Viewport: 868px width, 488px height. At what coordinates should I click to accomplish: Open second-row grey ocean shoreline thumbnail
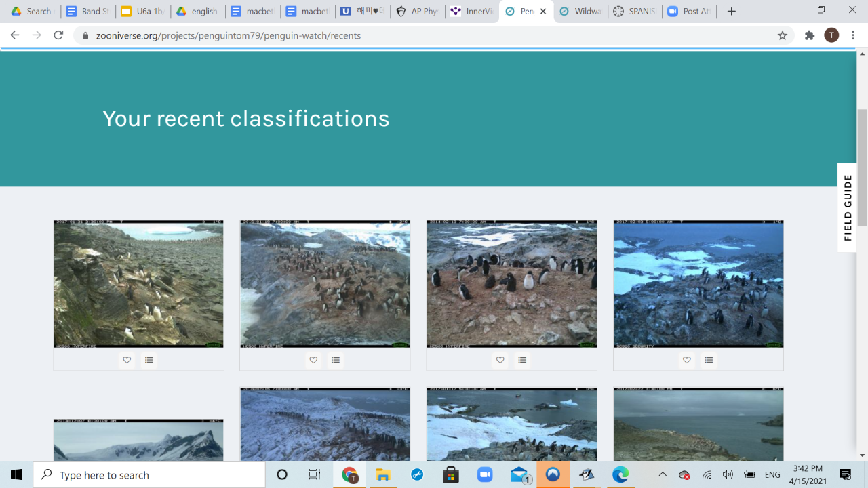(698, 424)
